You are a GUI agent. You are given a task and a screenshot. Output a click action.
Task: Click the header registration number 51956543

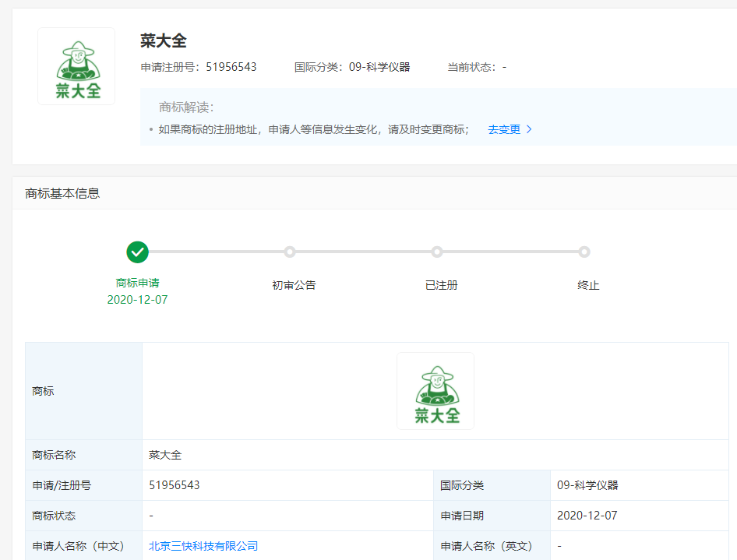[231, 67]
